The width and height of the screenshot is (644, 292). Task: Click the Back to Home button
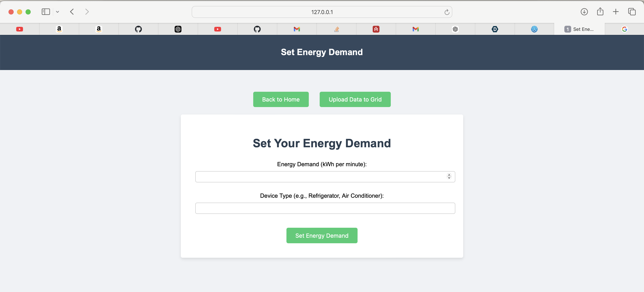coord(281,99)
